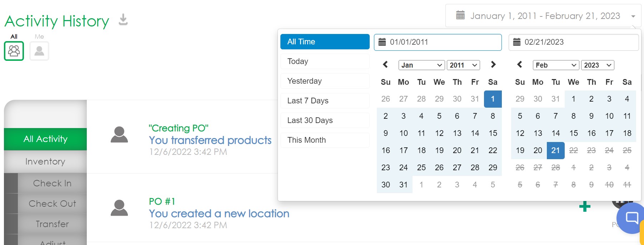The height and width of the screenshot is (245, 644).
Task: Select the Last 7 Days range
Action: point(325,101)
